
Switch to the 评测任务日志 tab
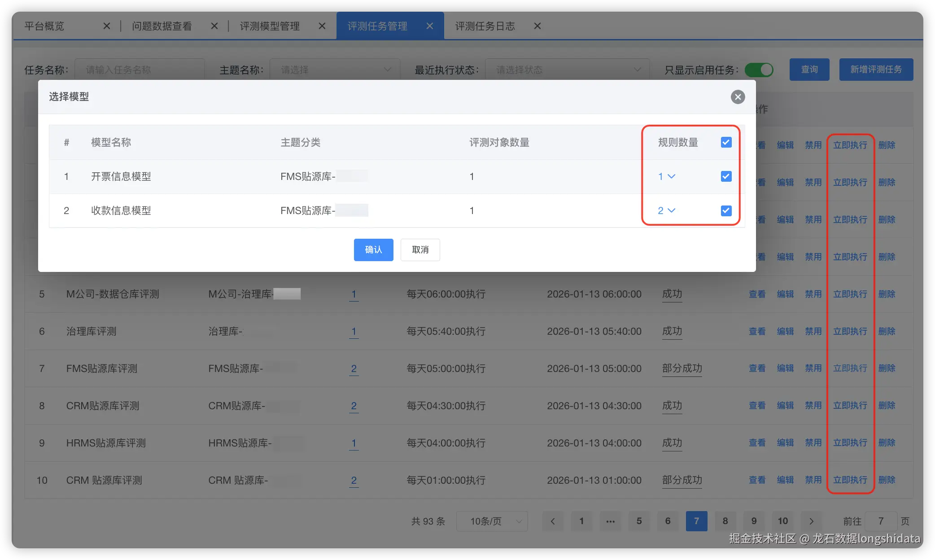485,26
